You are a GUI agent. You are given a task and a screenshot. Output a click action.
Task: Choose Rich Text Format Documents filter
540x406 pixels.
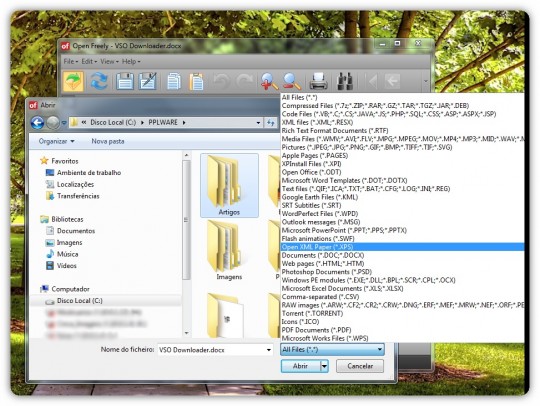coord(402,131)
